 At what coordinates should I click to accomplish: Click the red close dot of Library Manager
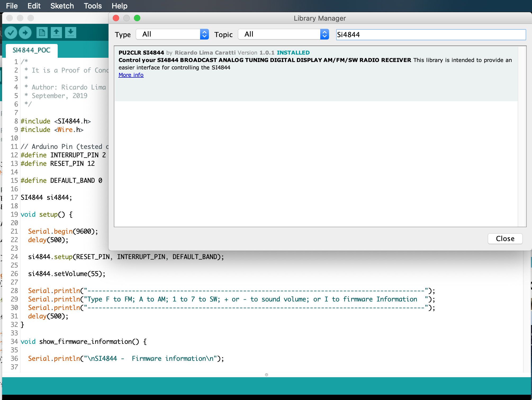pyautogui.click(x=116, y=18)
